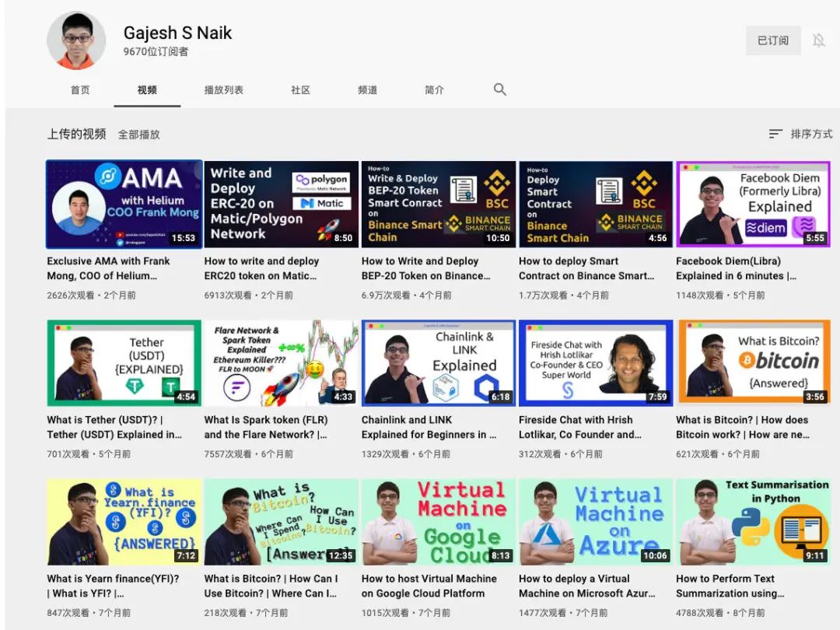This screenshot has height=630, width=840.
Task: Open What is Bitcoin Answered thumbnail
Action: pos(753,362)
